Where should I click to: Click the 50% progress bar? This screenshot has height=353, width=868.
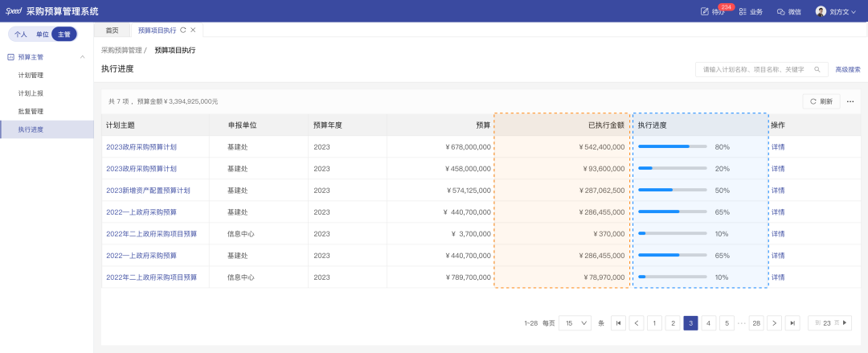673,190
